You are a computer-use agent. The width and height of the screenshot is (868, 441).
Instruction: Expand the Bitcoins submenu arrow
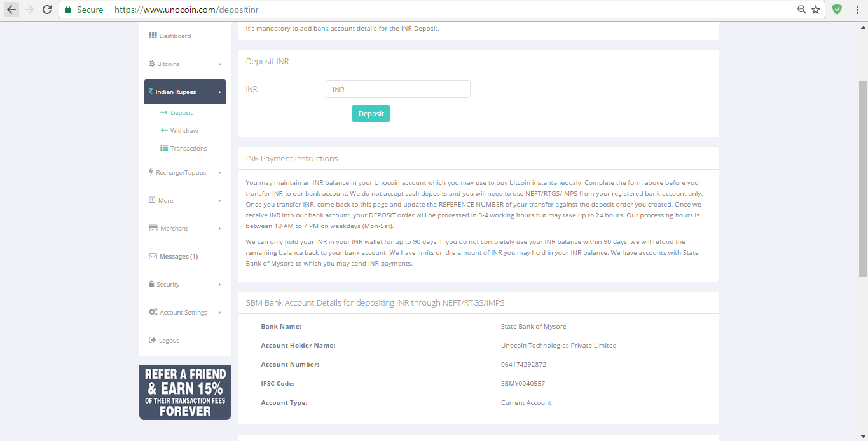click(219, 64)
